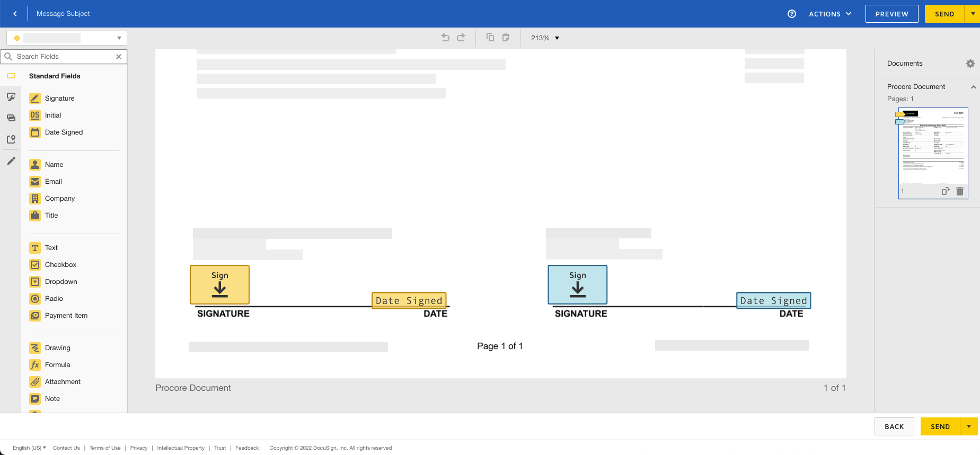Click the header SEND button
980x455 pixels.
pos(944,14)
